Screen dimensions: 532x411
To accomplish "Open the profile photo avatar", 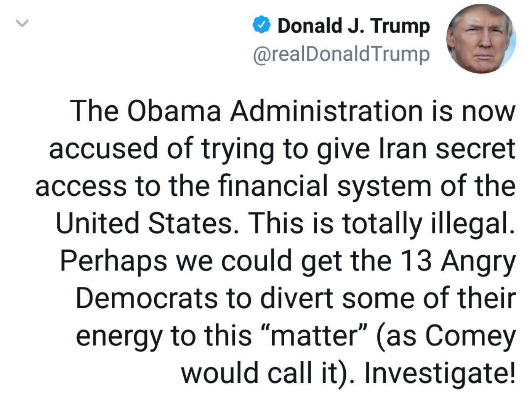I will (x=480, y=39).
